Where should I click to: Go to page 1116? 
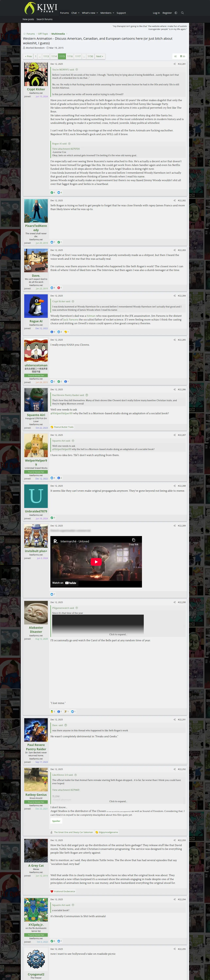coord(70,56)
